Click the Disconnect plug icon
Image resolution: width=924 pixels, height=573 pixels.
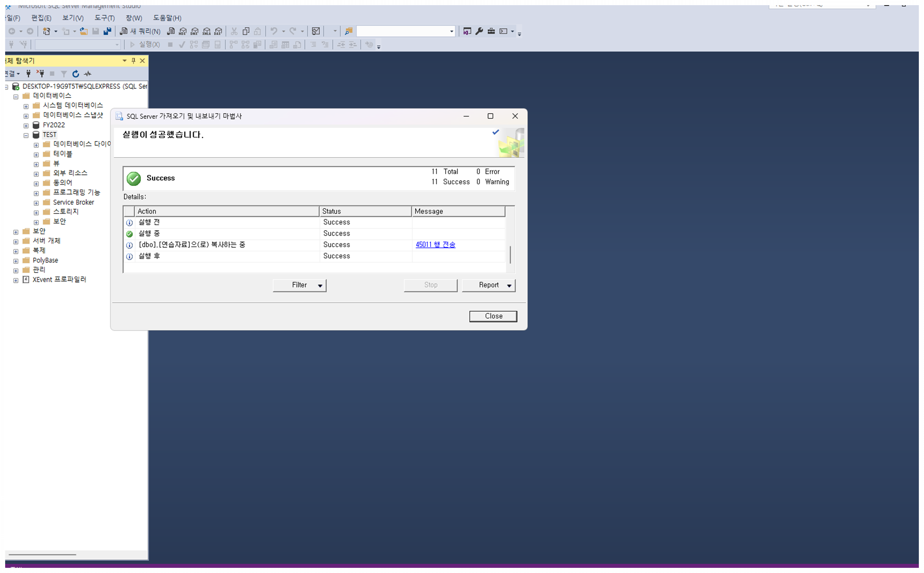click(41, 74)
